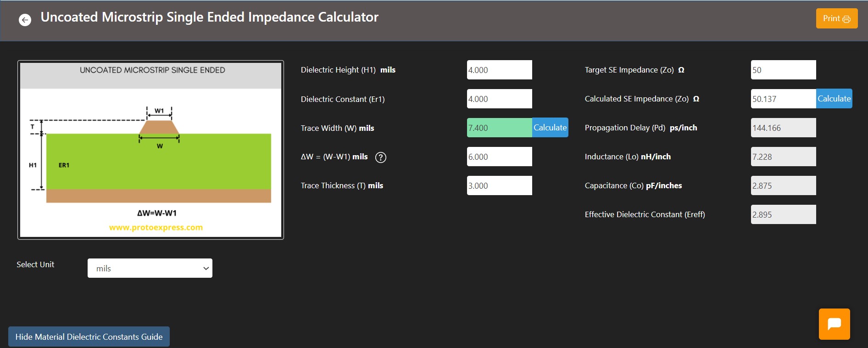Click the Target SE Impedance (Zo) label
Image resolution: width=868 pixels, height=348 pixels.
pos(634,70)
